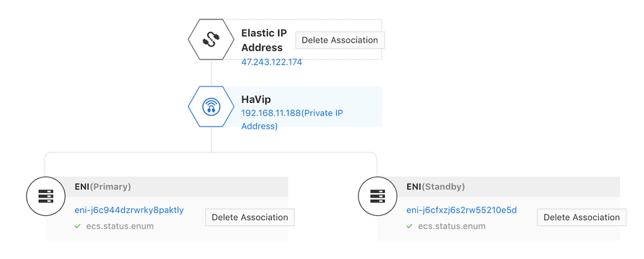Delete association for the primary ENI
644x259 pixels.
click(249, 217)
